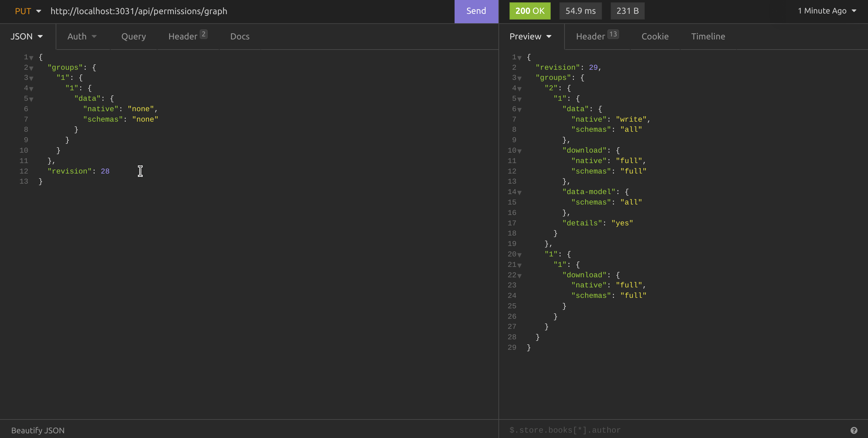Viewport: 868px width, 438px height.
Task: Switch to the Query tab
Action: coord(134,36)
